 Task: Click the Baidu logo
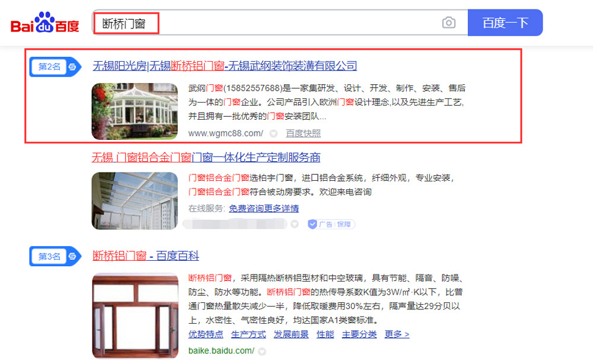45,24
